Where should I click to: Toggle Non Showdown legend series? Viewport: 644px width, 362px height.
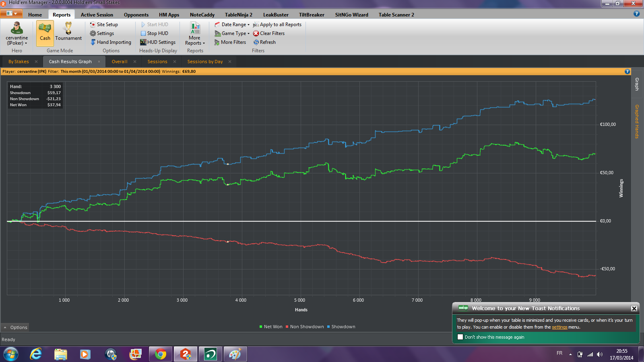point(305,327)
